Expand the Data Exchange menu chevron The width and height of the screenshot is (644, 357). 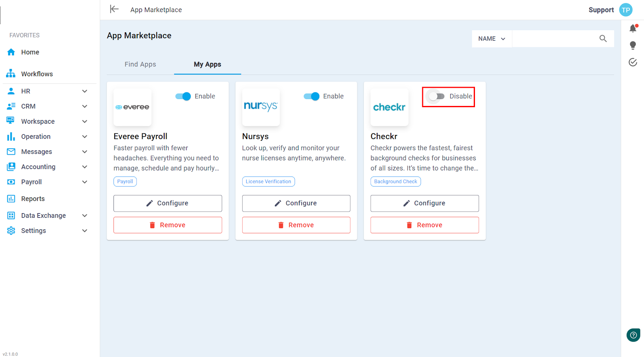[85, 216]
